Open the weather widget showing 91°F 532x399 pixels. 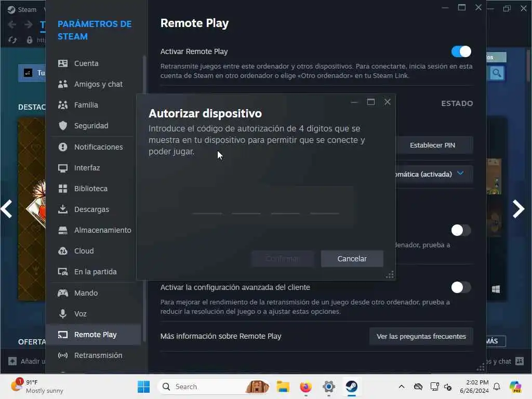(37, 387)
